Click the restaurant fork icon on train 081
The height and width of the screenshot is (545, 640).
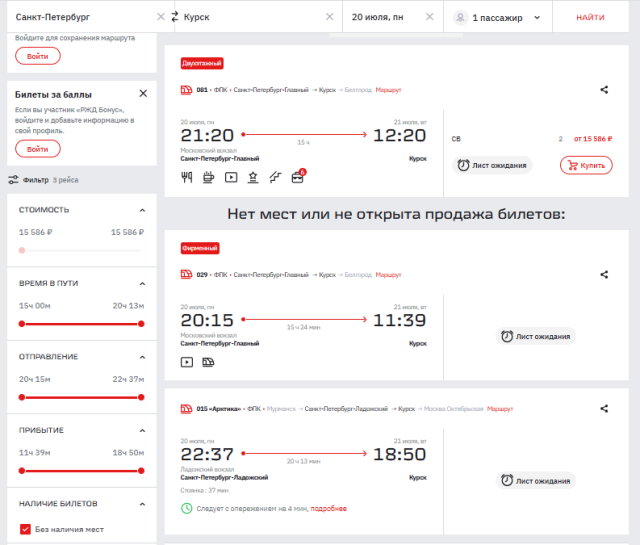[x=187, y=177]
